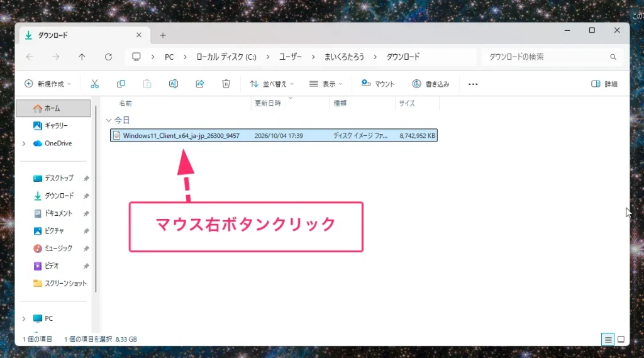Open デスクトップ in navigation pane

tap(53, 179)
